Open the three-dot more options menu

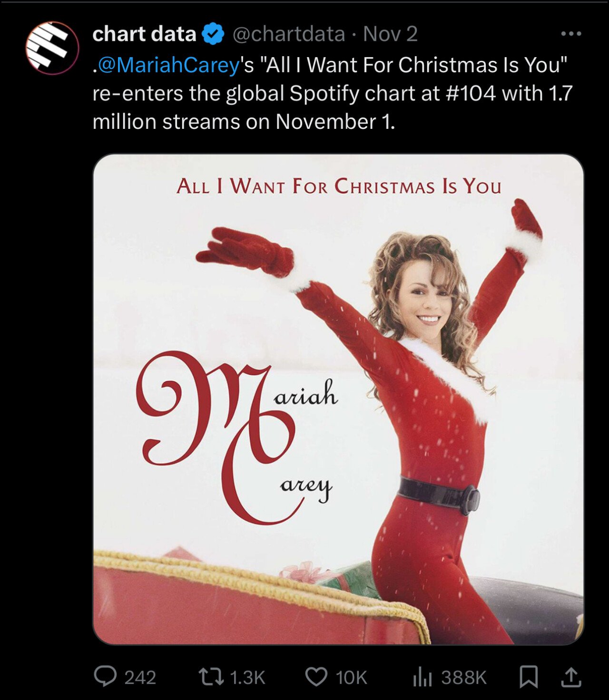(571, 34)
